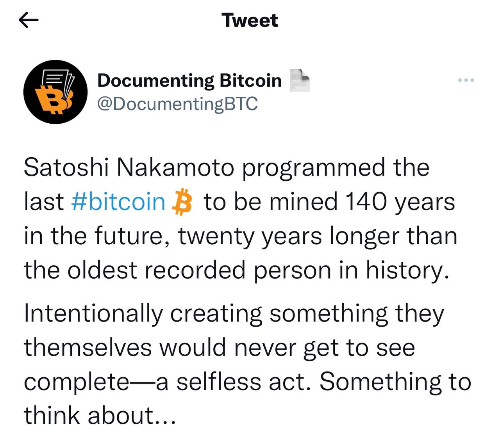Click the orange Bitcoin emoji after the hashtag
500x448 pixels.
pos(182,202)
